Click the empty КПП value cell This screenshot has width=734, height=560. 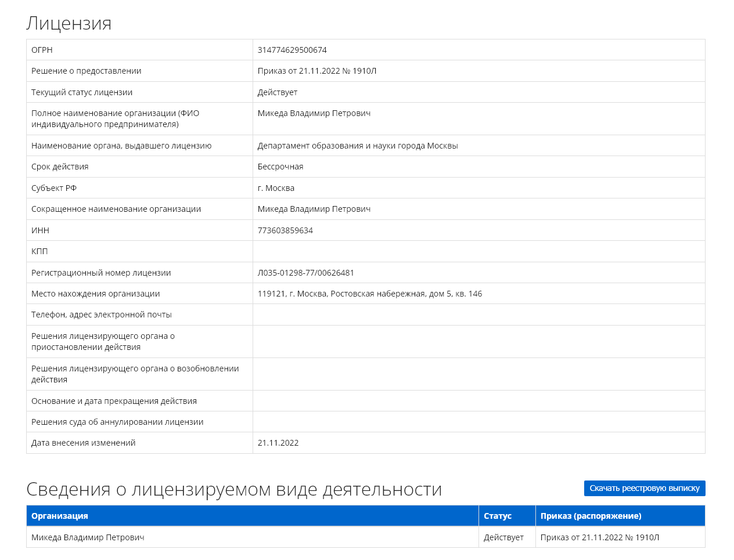pos(478,251)
